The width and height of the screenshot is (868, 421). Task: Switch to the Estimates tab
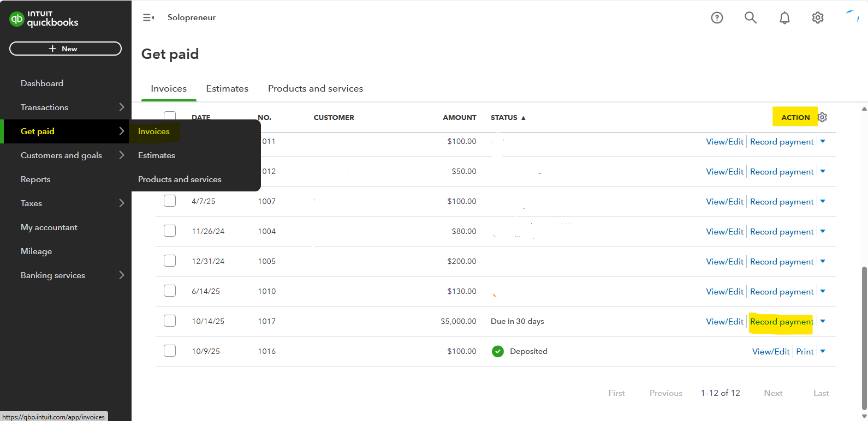(x=227, y=88)
